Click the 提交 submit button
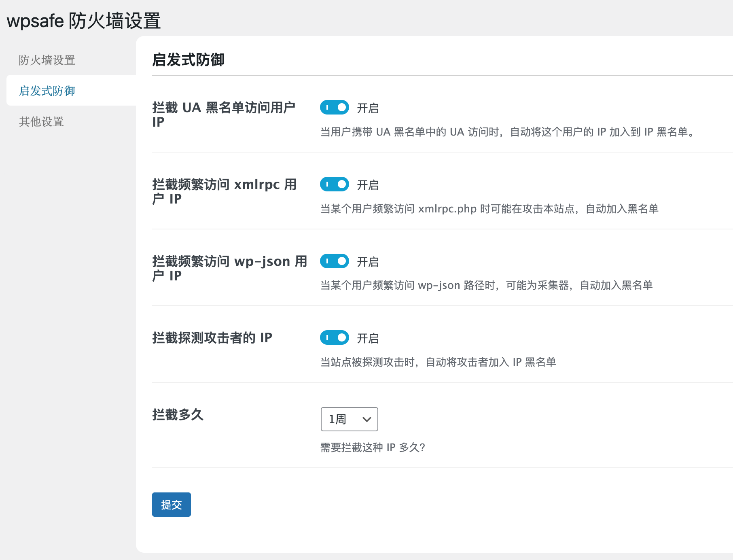 tap(172, 505)
